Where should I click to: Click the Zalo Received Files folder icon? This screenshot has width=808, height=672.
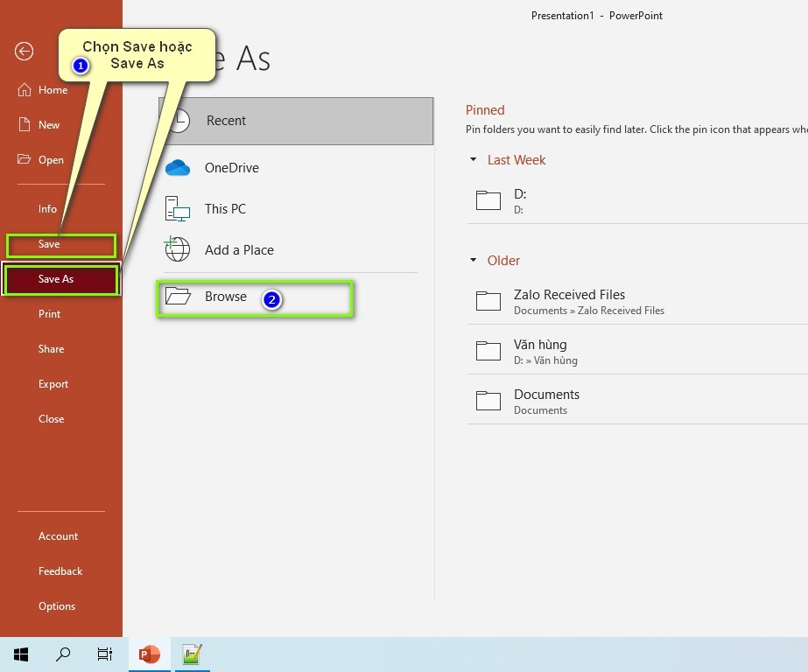click(x=488, y=301)
